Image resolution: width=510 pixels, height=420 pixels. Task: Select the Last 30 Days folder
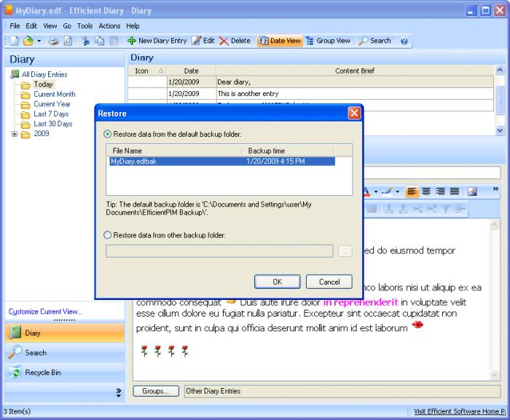52,124
